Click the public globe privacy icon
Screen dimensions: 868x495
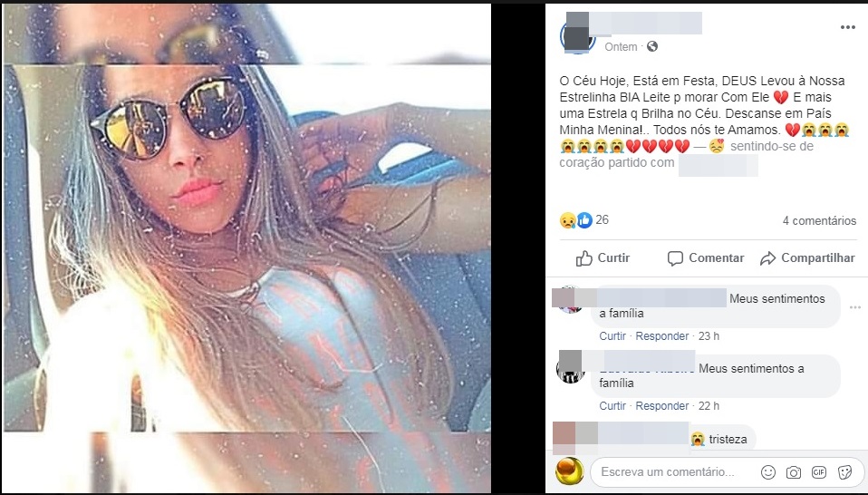point(652,46)
